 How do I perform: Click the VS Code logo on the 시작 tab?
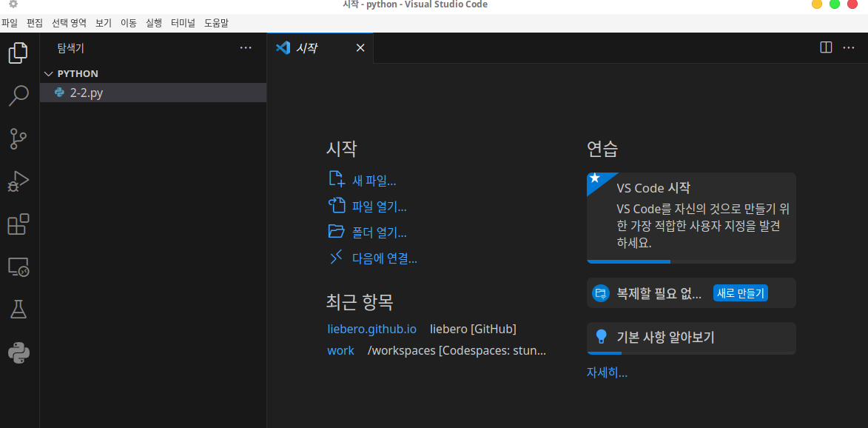coord(283,48)
